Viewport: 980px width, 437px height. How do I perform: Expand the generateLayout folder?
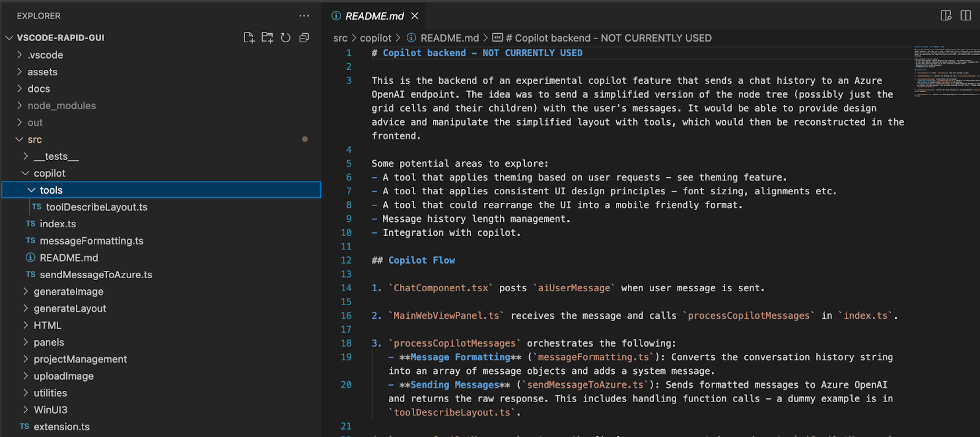[26, 308]
